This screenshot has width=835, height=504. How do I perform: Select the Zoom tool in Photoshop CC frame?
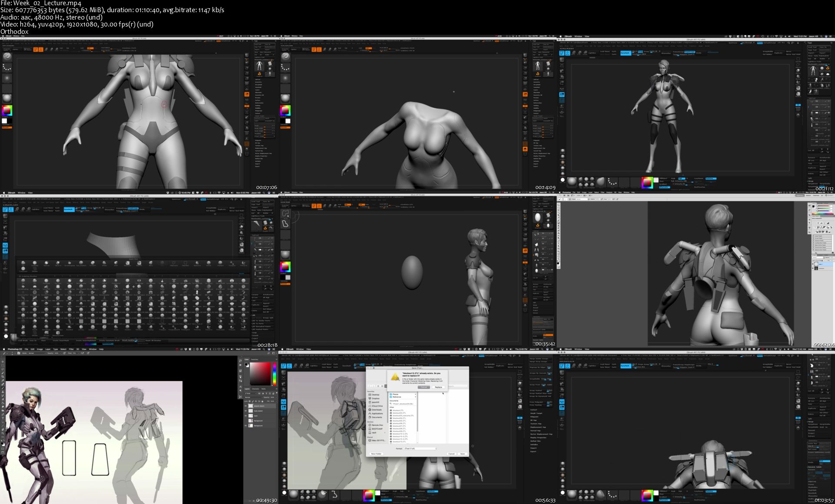[x=3, y=433]
